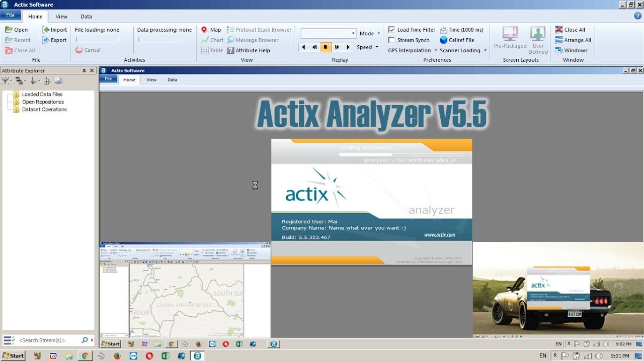The width and height of the screenshot is (644, 362).
Task: Open a Map view
Action: [x=211, y=30]
